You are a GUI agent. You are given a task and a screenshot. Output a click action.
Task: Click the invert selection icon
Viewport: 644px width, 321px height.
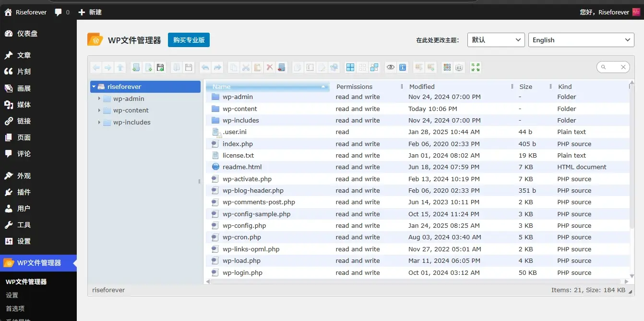pos(374,67)
